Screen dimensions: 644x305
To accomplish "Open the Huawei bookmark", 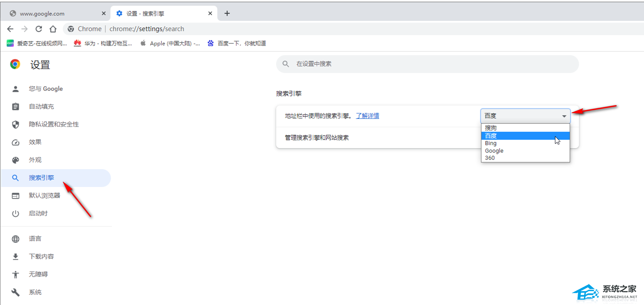I will [x=103, y=43].
